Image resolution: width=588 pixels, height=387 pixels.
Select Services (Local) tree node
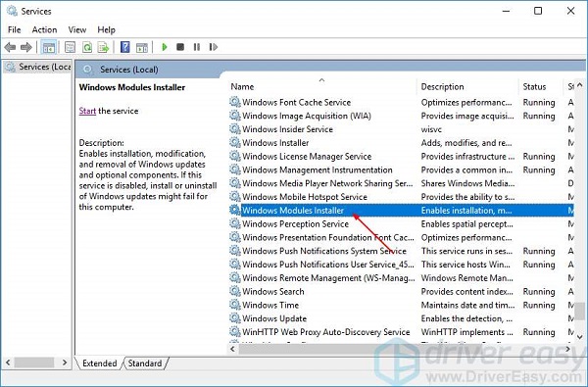(37, 67)
